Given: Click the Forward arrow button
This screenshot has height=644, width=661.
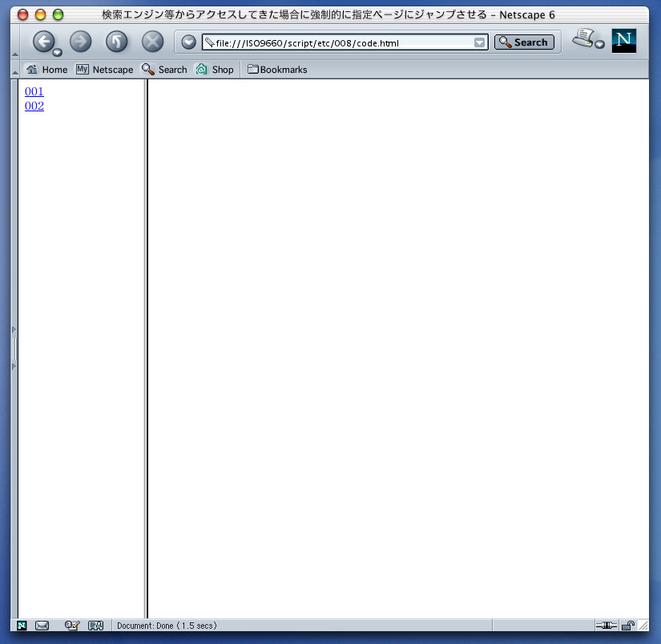Looking at the screenshot, I should (x=80, y=42).
